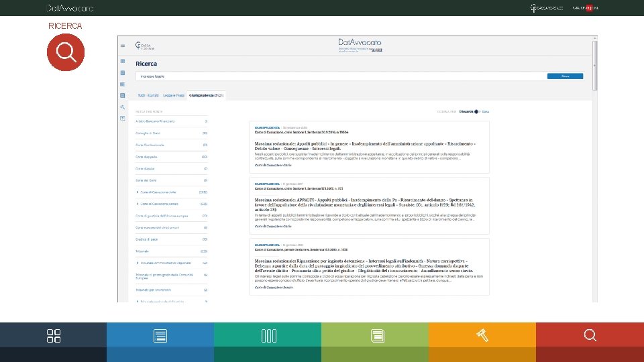Open result Riparazione per ingiusta detenzione
Image resolution: width=644 pixels, height=362 pixels.
pyautogui.click(x=364, y=266)
